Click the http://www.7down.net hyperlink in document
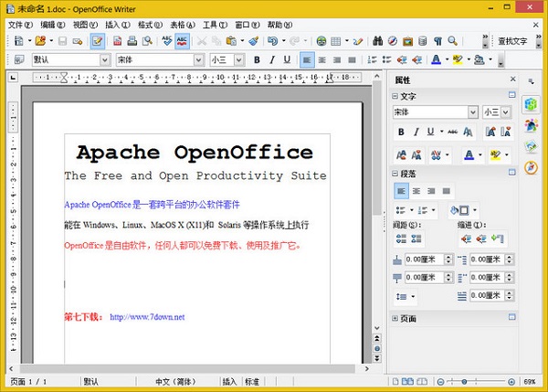This screenshot has width=548, height=392. pos(147,317)
